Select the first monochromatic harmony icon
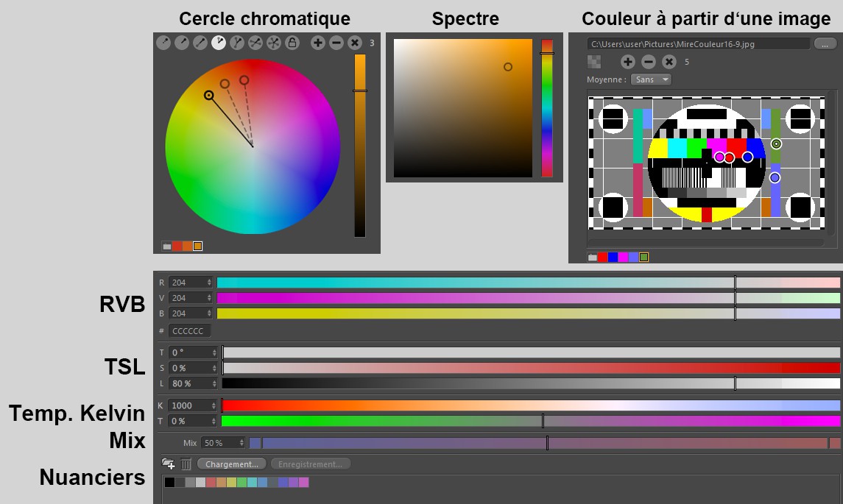Viewport: 843px width, 504px height. [x=163, y=43]
